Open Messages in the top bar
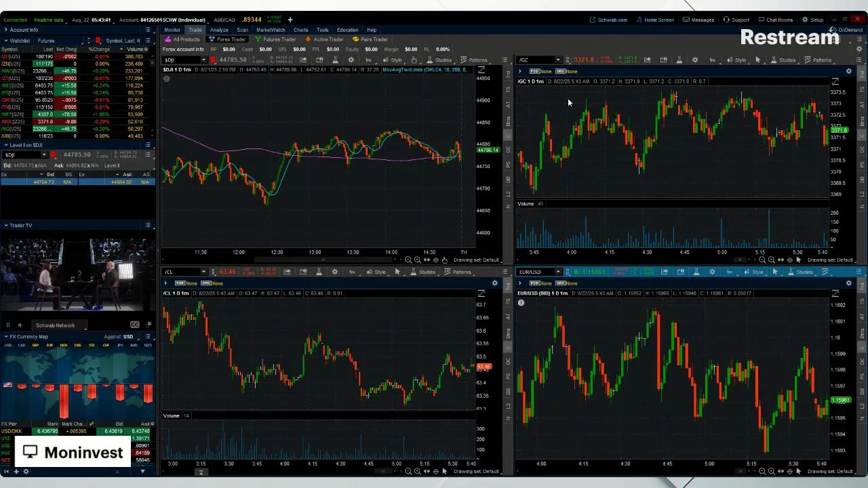Screen dimensions: 868x488 tap(698, 20)
